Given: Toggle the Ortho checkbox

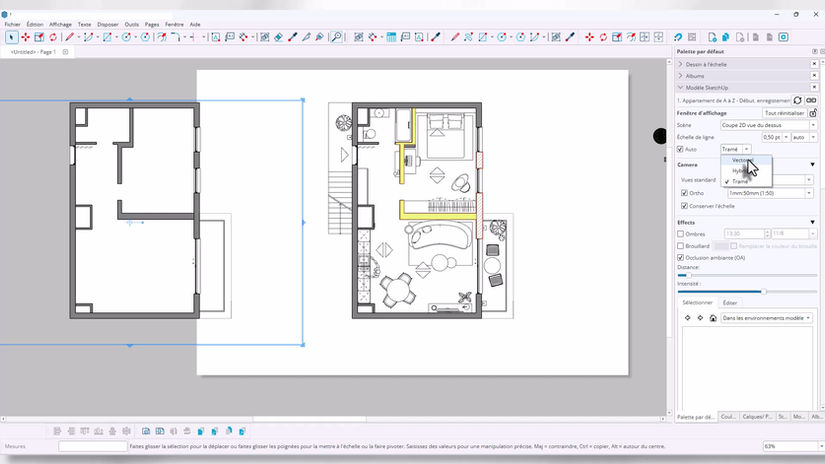Looking at the screenshot, I should pyautogui.click(x=685, y=193).
